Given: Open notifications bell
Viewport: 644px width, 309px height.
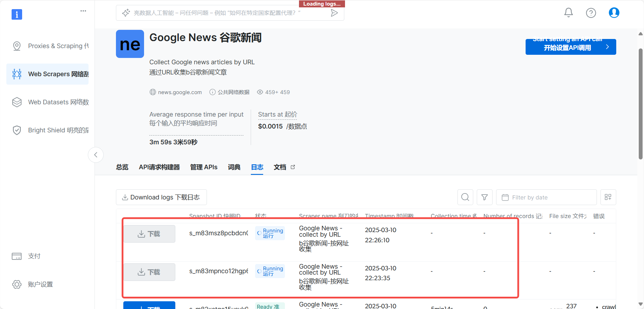Looking at the screenshot, I should 568,13.
